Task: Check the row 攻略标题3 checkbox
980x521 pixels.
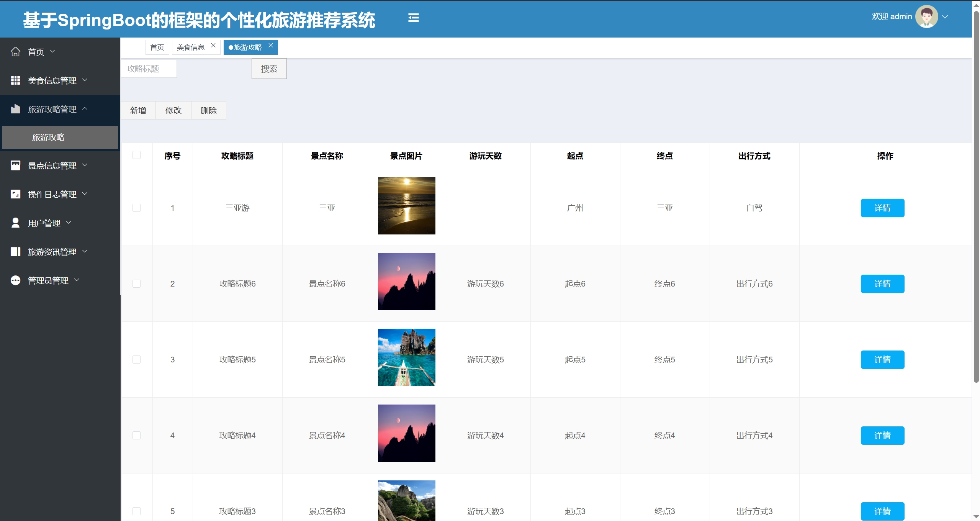Action: point(136,511)
